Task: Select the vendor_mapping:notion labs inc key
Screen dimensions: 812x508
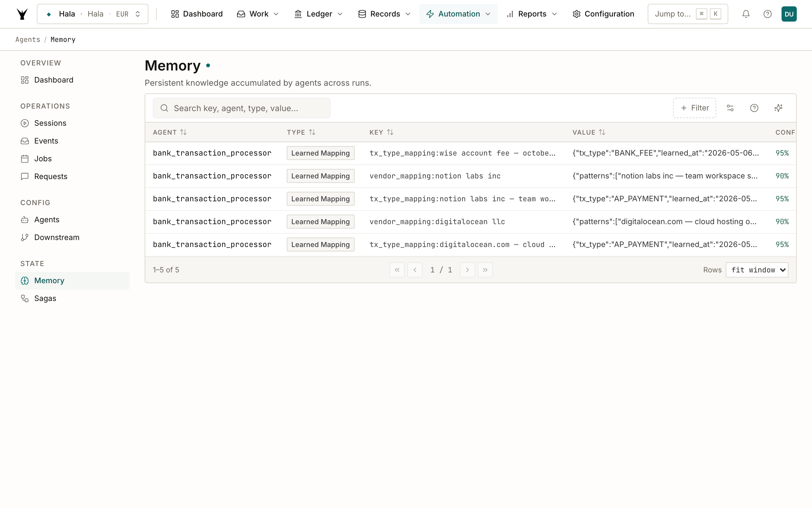Action: click(435, 176)
